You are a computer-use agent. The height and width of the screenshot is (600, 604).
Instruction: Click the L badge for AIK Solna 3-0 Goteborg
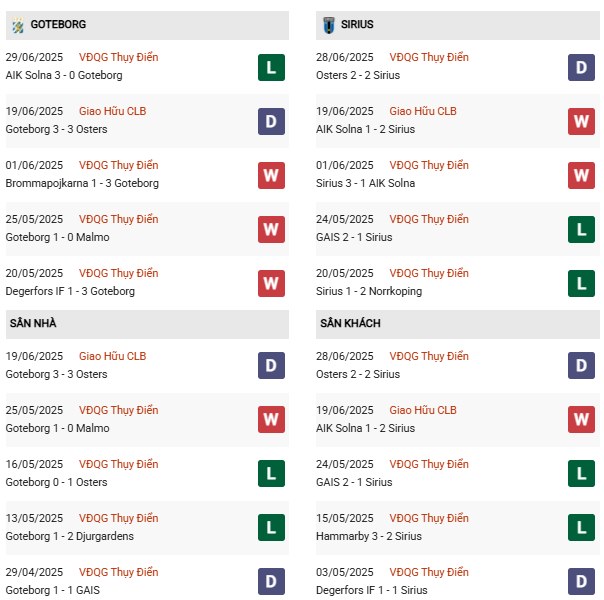point(271,67)
